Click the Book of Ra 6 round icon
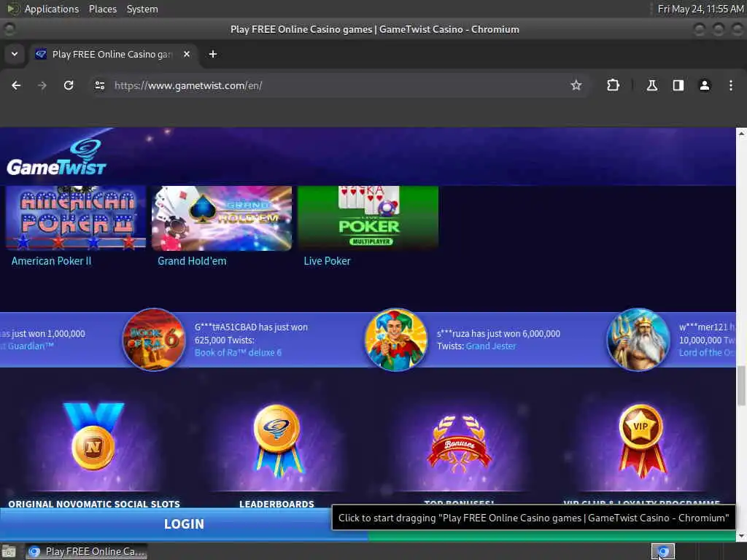This screenshot has width=747, height=560. click(x=154, y=340)
